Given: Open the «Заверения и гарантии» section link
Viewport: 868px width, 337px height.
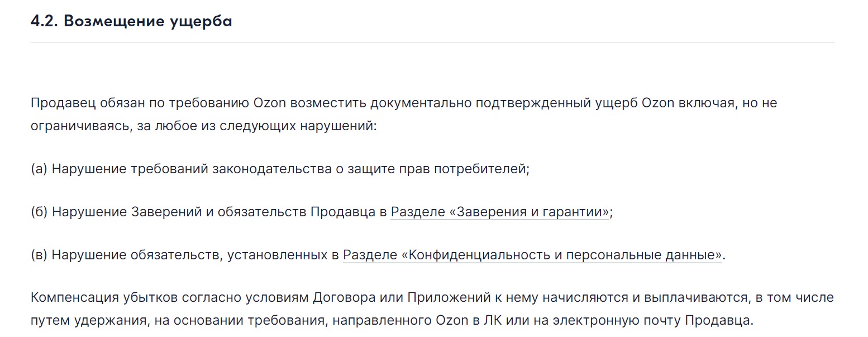Looking at the screenshot, I should click(500, 212).
